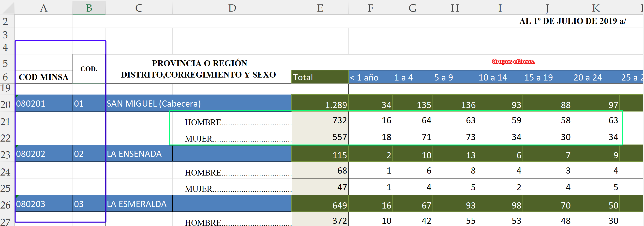Click the COD. value 02
This screenshot has width=644, height=226.
[x=89, y=153]
